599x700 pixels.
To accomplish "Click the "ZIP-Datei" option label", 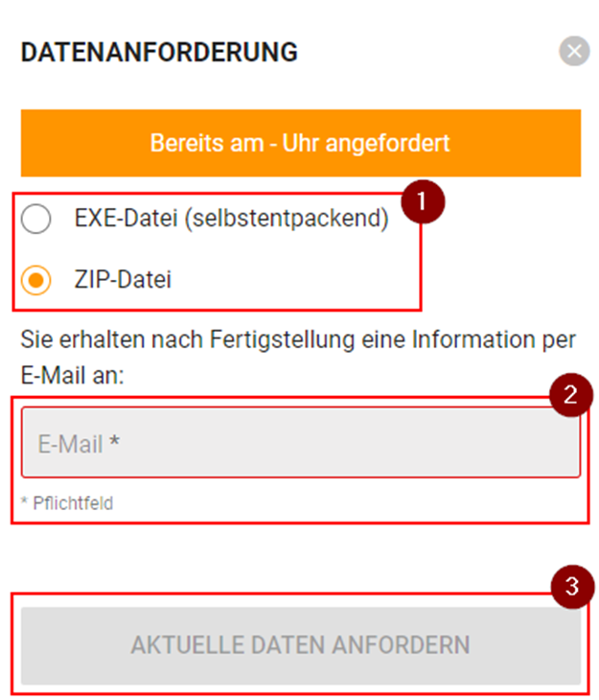I will coord(123,281).
